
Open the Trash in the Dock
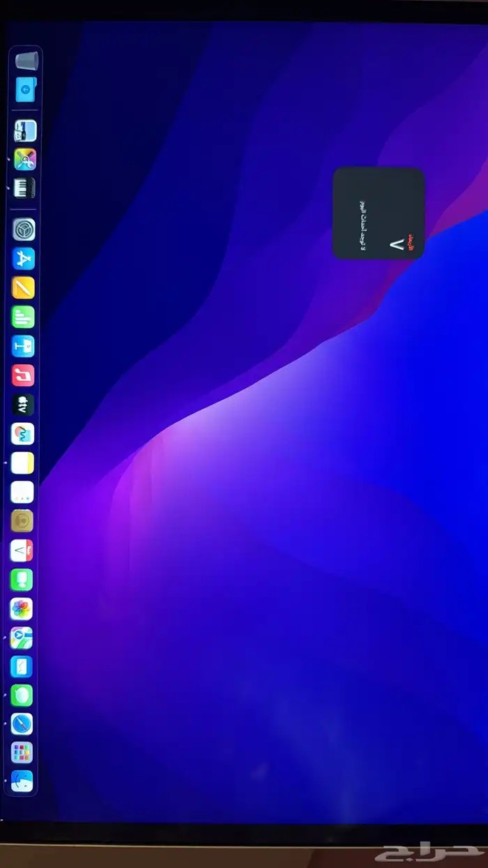pos(26,61)
